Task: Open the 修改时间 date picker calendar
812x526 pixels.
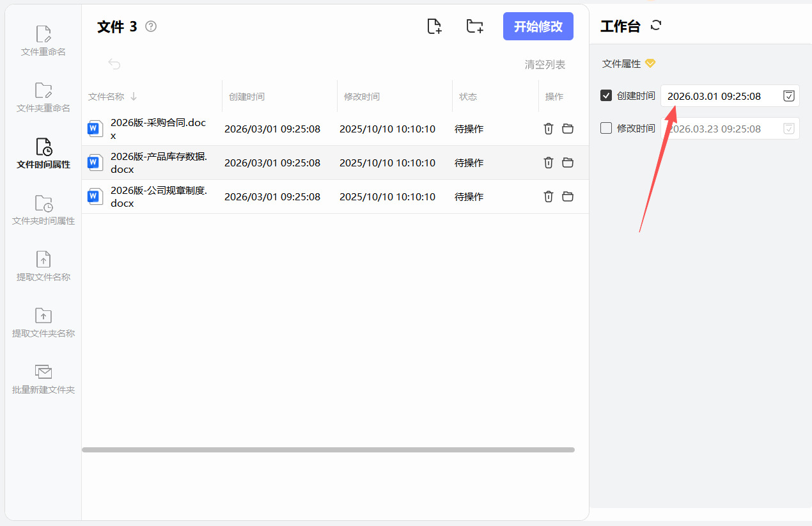Action: (789, 129)
